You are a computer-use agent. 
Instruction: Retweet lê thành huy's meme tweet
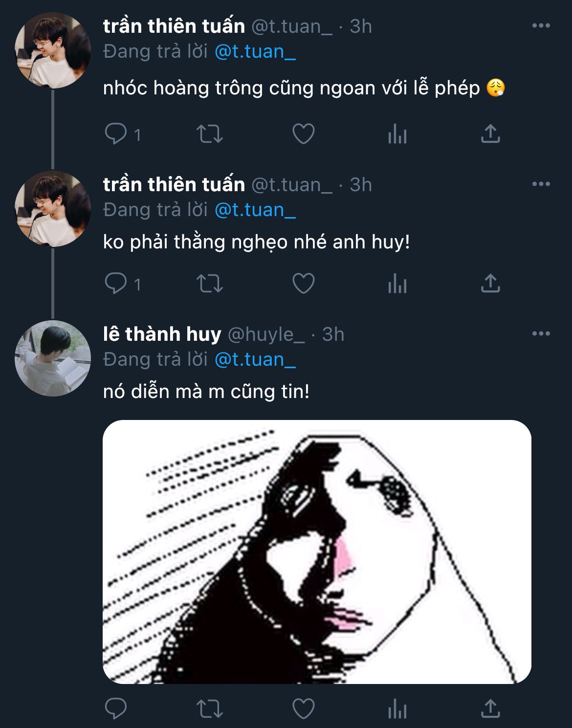(x=209, y=708)
